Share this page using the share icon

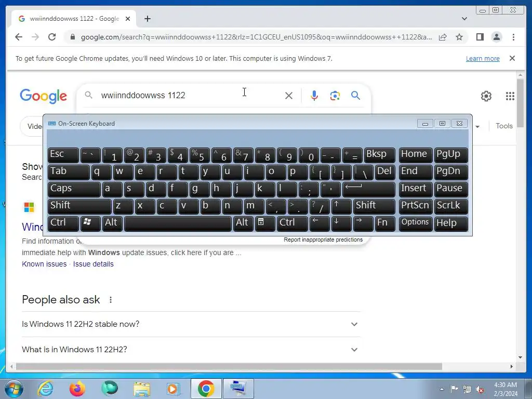click(x=443, y=37)
